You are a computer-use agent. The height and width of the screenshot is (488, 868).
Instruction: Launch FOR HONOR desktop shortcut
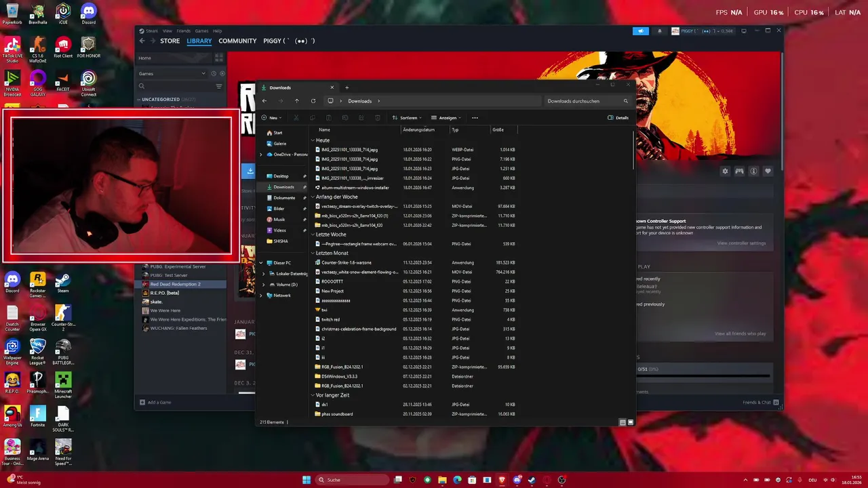88,48
